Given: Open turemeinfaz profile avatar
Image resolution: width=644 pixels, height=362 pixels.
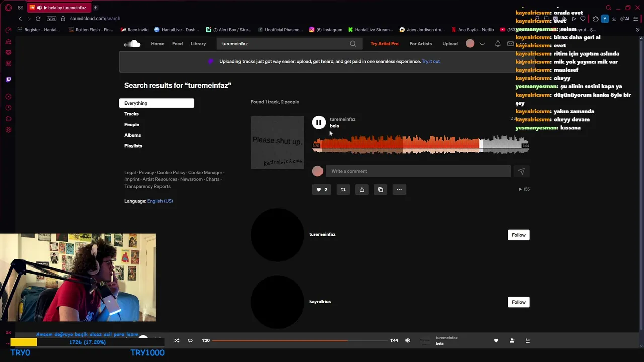Looking at the screenshot, I should 277,235.
